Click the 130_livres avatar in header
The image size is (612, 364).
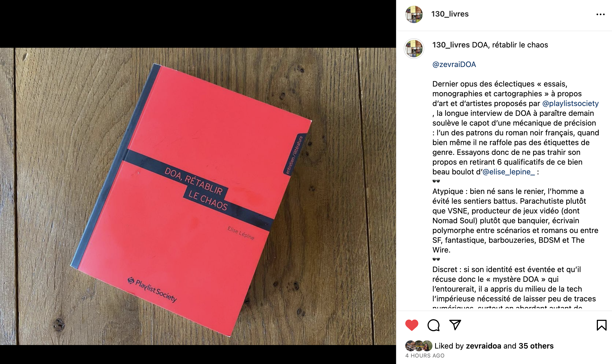click(x=414, y=14)
